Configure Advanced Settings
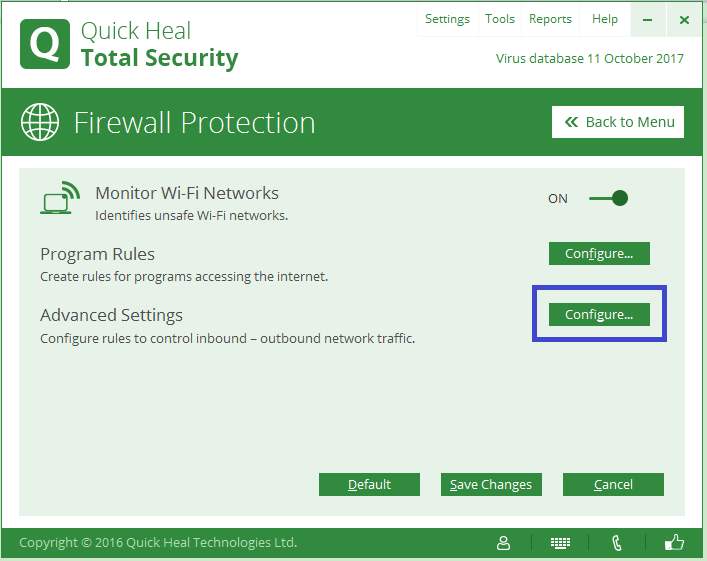The width and height of the screenshot is (707, 561). [599, 315]
